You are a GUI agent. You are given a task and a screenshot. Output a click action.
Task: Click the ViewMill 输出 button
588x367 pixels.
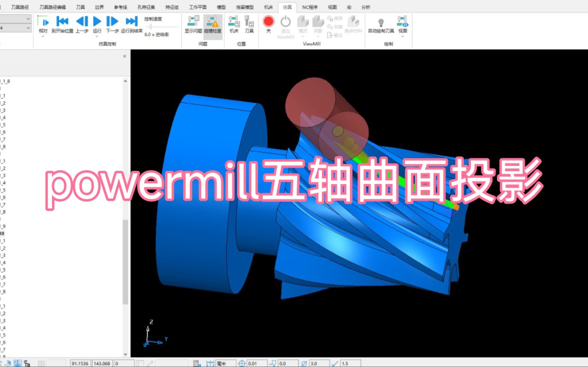click(x=335, y=35)
